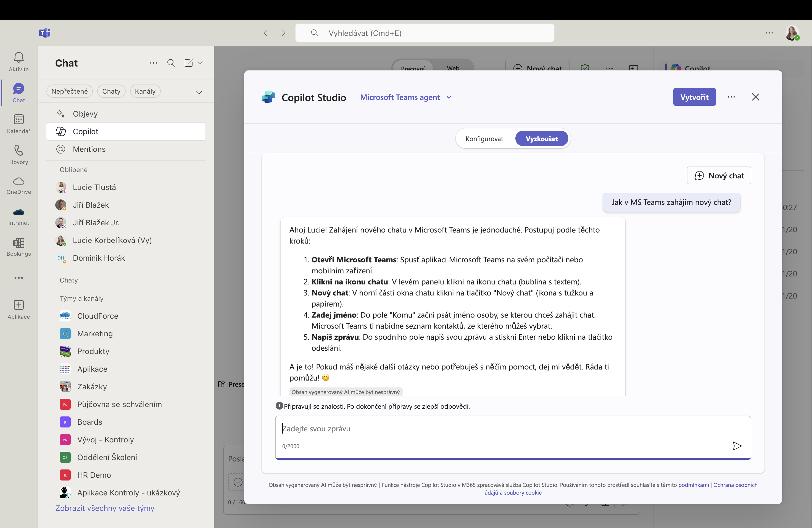Filter chats by Nepřečtené

(x=70, y=91)
